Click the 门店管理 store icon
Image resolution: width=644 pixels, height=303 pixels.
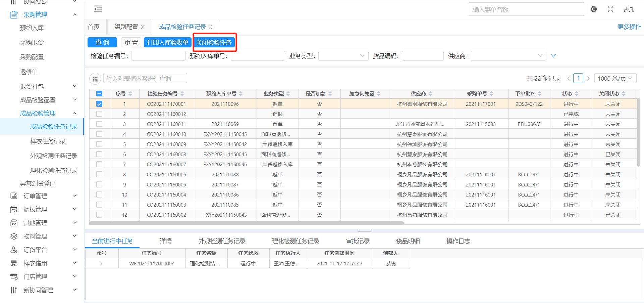[14, 276]
